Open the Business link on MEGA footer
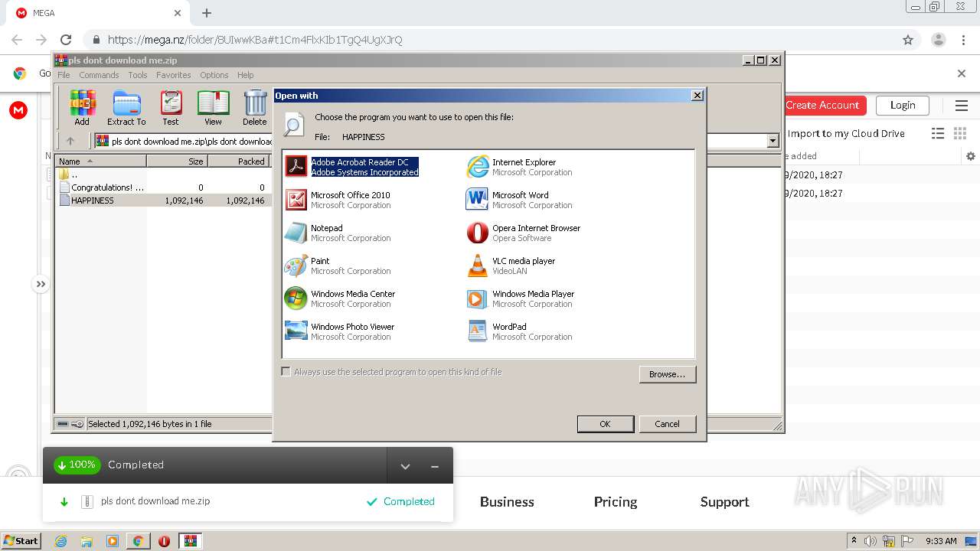Image resolution: width=980 pixels, height=551 pixels. click(507, 502)
